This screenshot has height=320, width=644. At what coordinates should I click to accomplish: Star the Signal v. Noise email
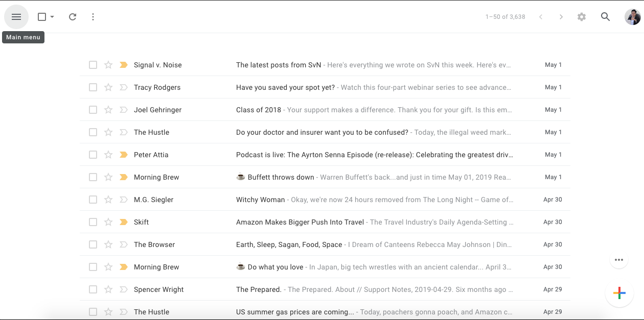pyautogui.click(x=108, y=65)
